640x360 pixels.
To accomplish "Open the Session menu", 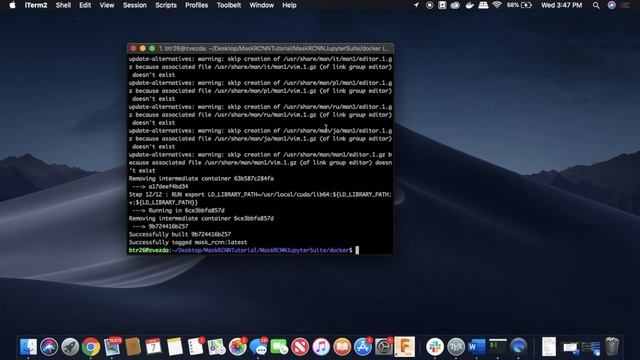I will click(x=135, y=5).
